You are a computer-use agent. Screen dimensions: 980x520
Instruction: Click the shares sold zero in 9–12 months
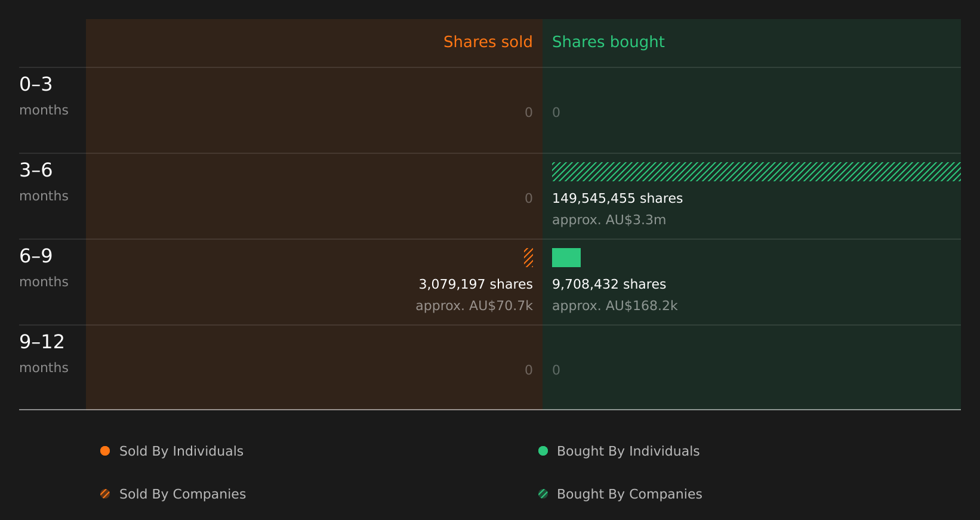(529, 370)
